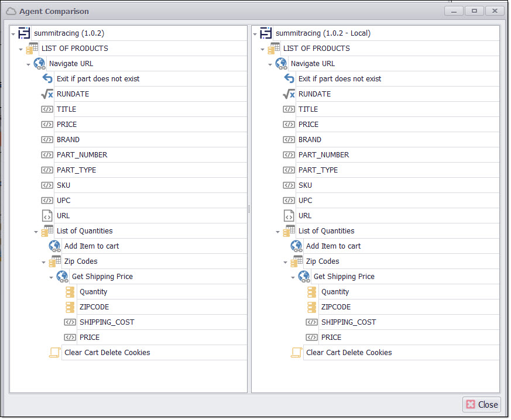This screenshot has width=511, height=420.
Task: Collapse LIST OF PRODUCTS in left panel
Action: [x=21, y=49]
